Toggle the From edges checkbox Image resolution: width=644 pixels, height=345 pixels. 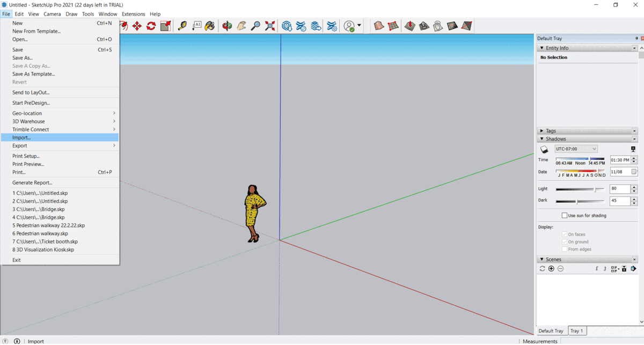point(565,249)
